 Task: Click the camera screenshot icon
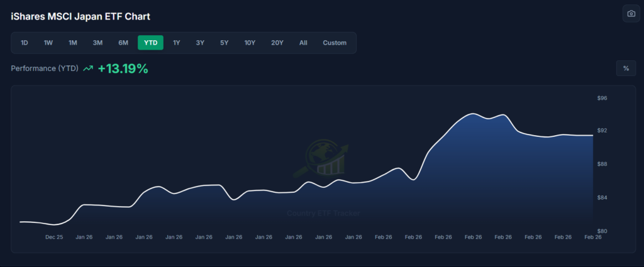pyautogui.click(x=631, y=14)
